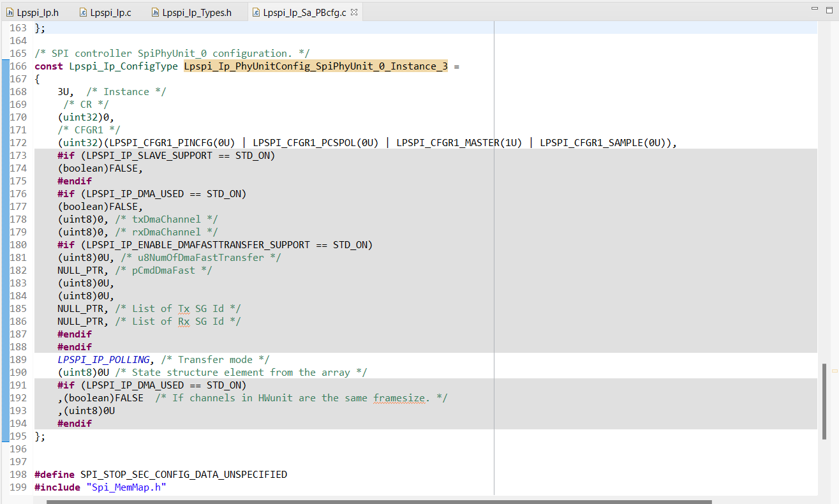Click the header icon on Lpspi_Ip_Types.h tab
The width and height of the screenshot is (839, 504).
coord(154,11)
